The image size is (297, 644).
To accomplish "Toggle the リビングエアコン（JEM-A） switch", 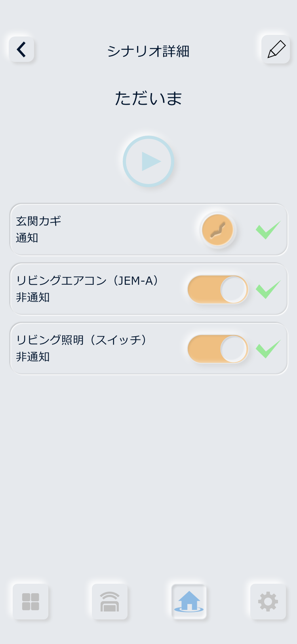I will point(218,289).
